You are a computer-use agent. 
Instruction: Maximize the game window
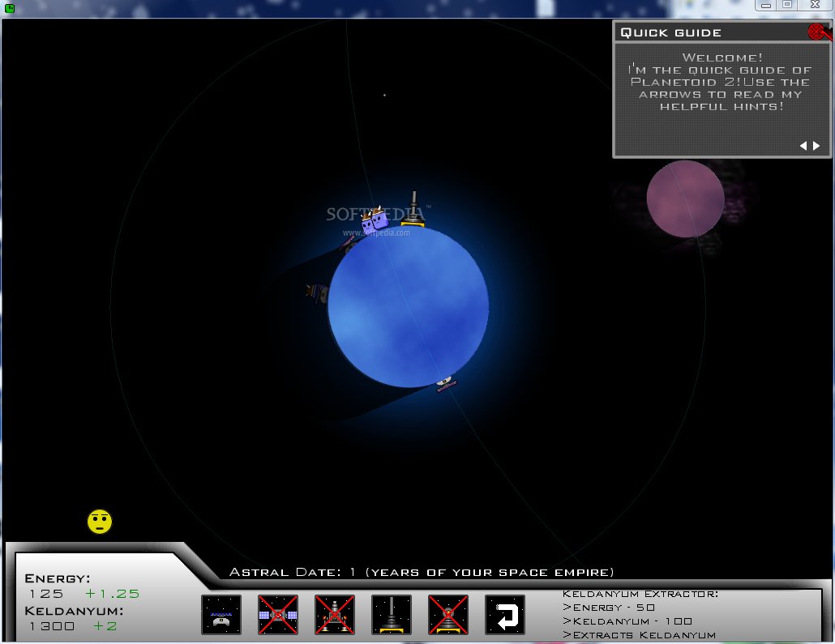[x=787, y=5]
